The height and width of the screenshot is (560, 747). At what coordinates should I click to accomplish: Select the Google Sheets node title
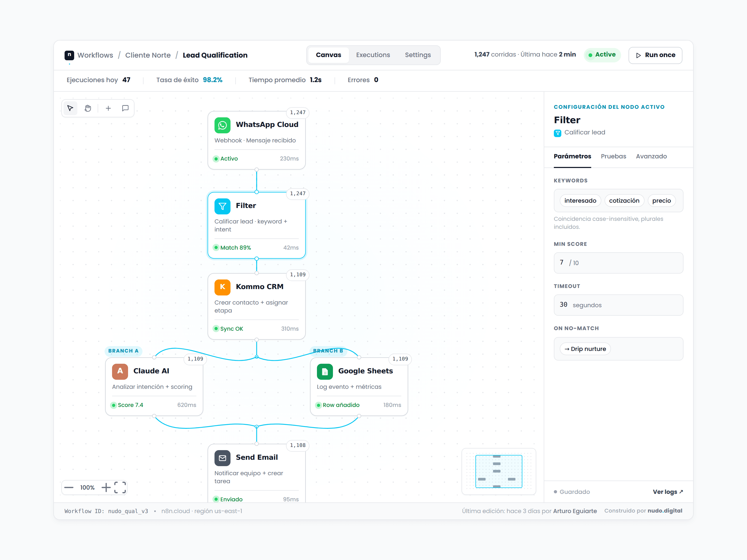pos(365,371)
